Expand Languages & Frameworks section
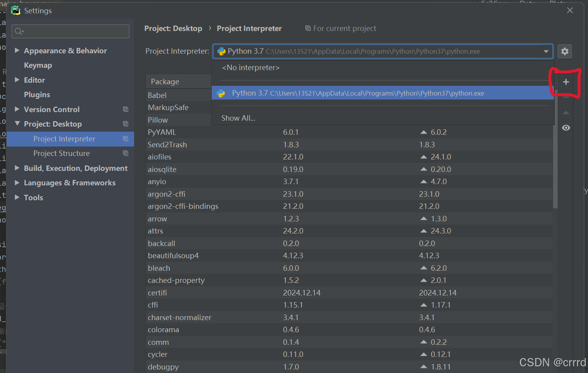588x373 pixels. pyautogui.click(x=17, y=183)
